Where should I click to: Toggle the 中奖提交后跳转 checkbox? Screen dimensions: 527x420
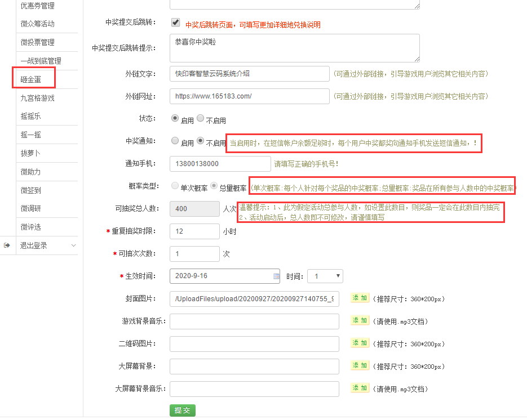coord(175,23)
